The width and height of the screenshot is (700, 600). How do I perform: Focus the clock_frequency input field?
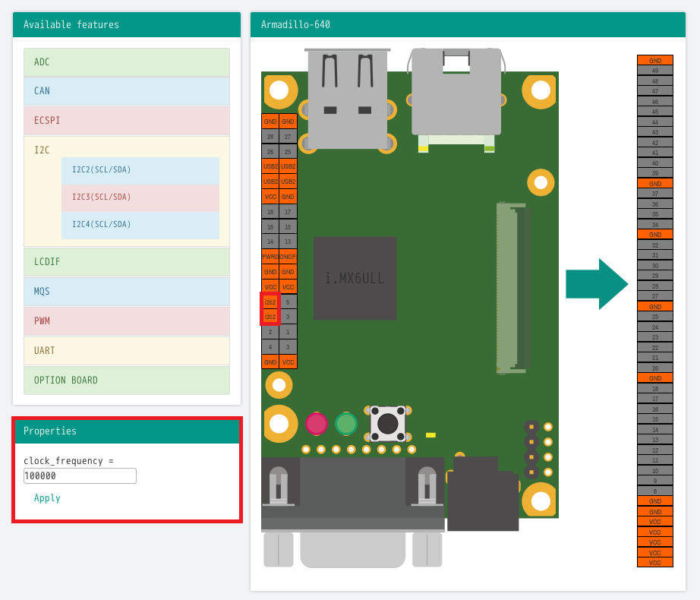[x=80, y=476]
